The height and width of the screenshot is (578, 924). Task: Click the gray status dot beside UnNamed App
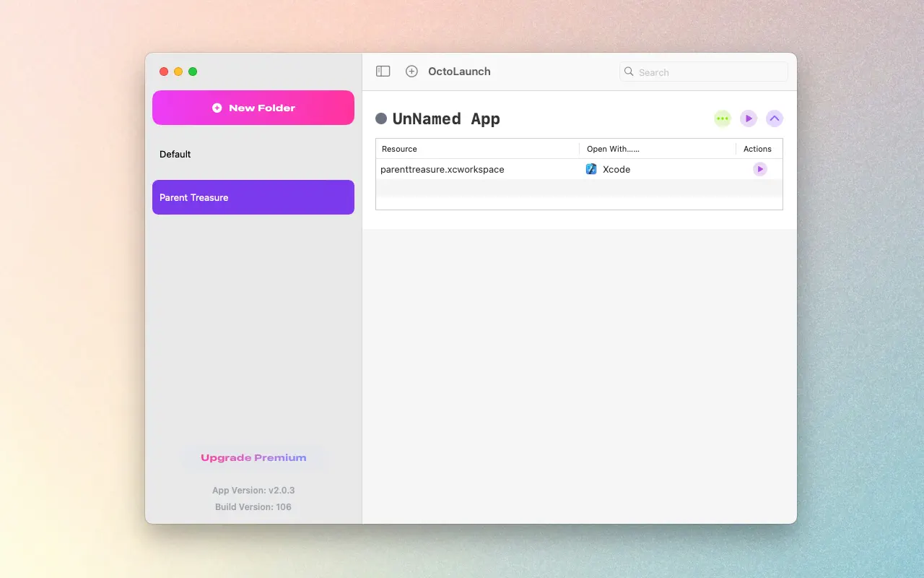click(x=380, y=118)
